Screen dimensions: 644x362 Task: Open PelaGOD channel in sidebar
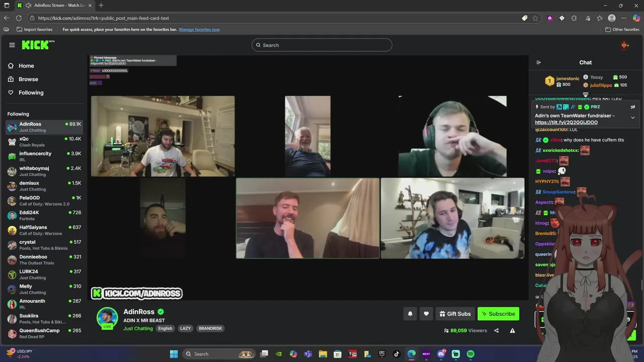pyautogui.click(x=44, y=201)
